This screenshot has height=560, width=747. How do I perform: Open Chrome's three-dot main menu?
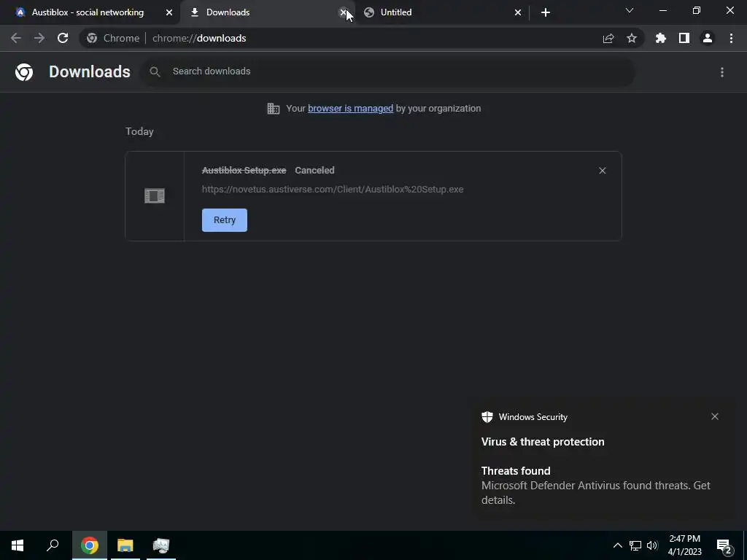click(731, 38)
